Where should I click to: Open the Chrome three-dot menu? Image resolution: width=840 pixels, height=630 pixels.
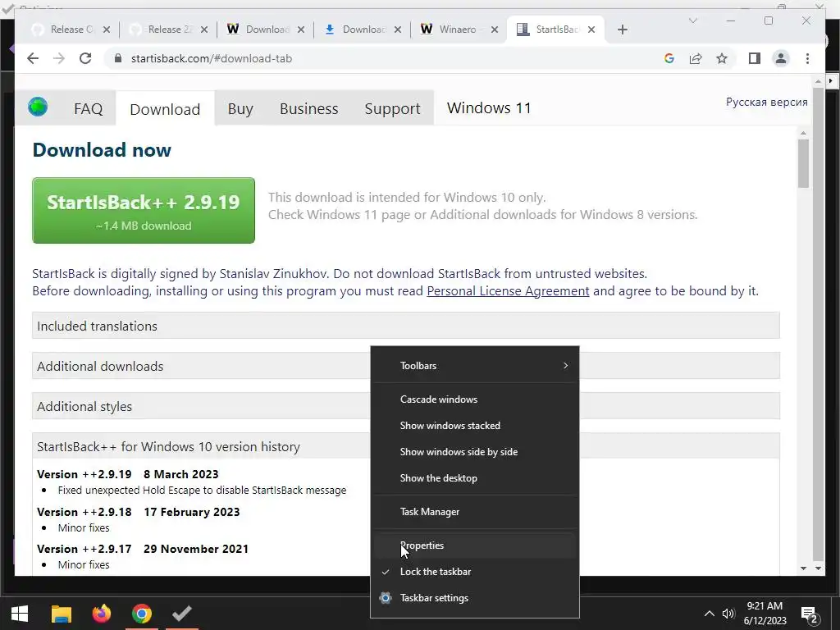pyautogui.click(x=807, y=58)
